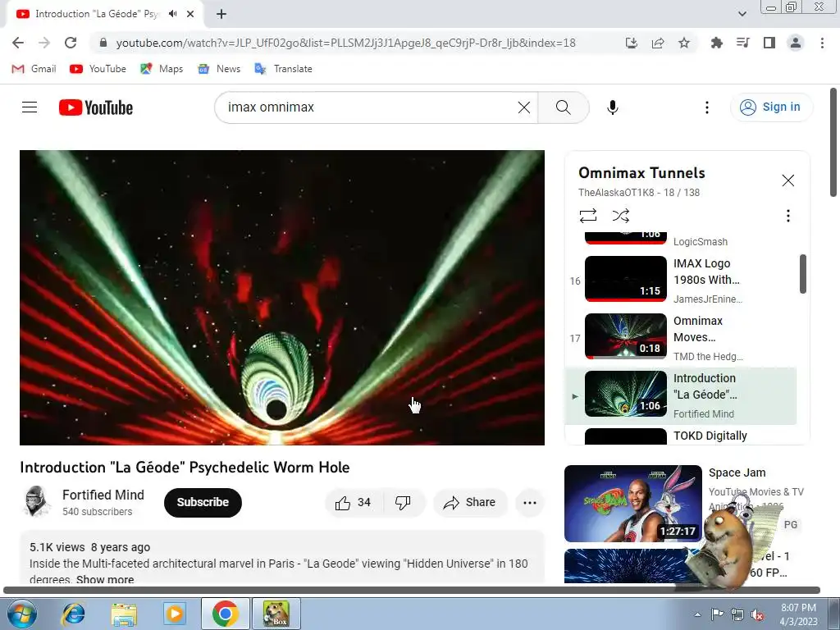Select Introduction "La Géode" playlist entry
Image resolution: width=840 pixels, height=630 pixels.
tap(680, 395)
